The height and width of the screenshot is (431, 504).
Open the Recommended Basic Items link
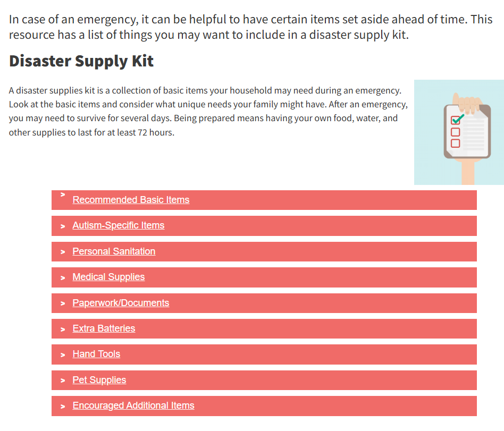point(131,200)
